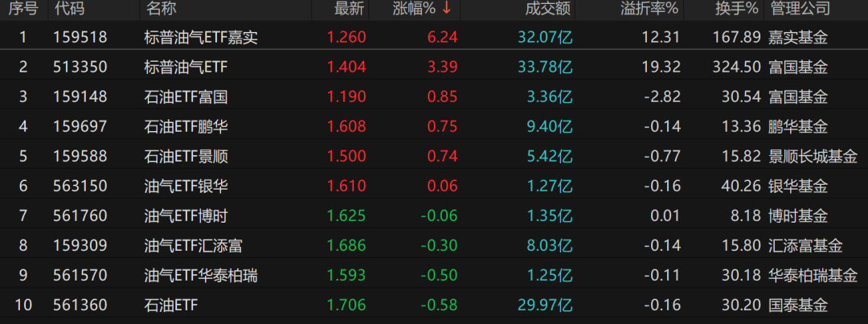This screenshot has height=324, width=868.
Task: Sort by 溢折率% column header
Action: pyautogui.click(x=649, y=9)
